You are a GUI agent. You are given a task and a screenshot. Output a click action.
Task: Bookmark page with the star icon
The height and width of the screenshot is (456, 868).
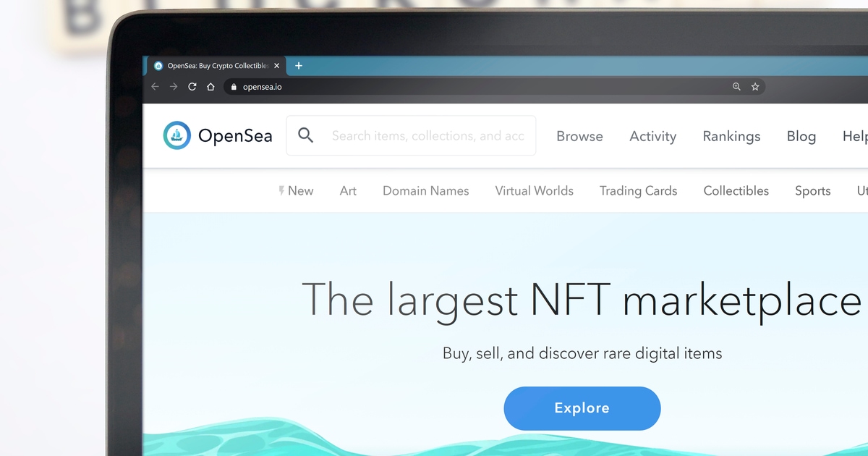coord(755,87)
